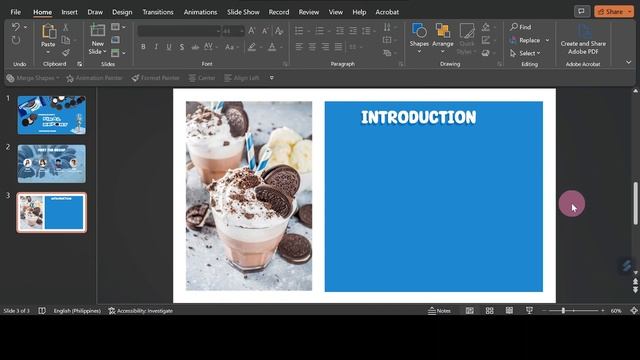The image size is (640, 360).
Task: Open the Font Color swatch
Action: tap(272, 47)
